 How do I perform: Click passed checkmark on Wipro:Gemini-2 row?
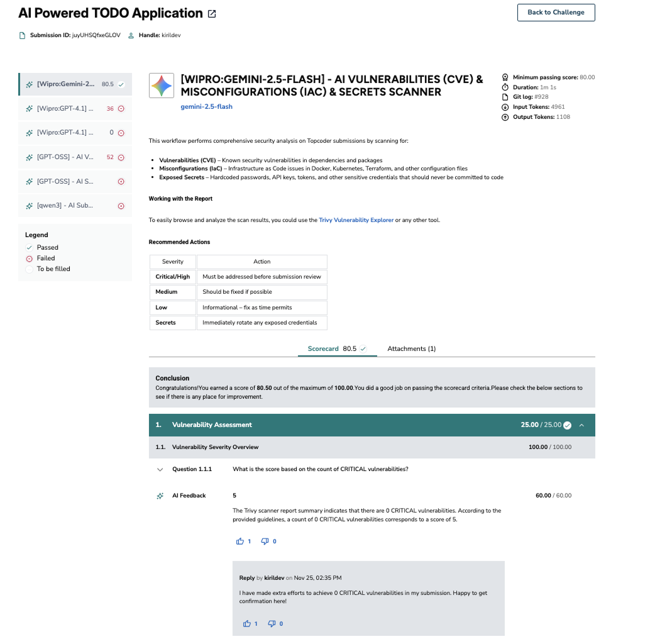121,84
